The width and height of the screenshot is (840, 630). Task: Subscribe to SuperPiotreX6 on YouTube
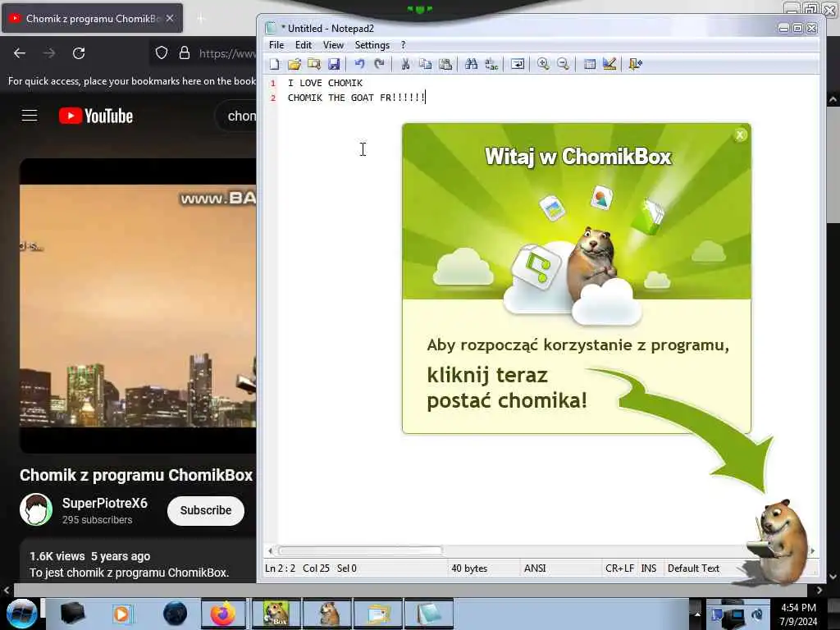coord(206,510)
